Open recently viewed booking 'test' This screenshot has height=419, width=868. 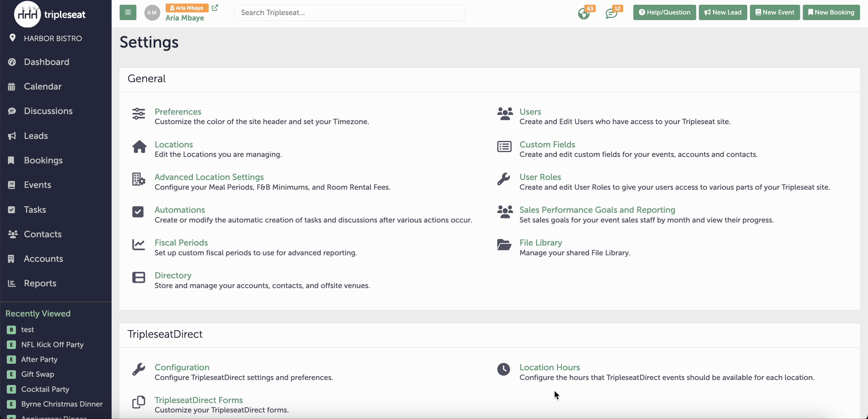point(27,329)
